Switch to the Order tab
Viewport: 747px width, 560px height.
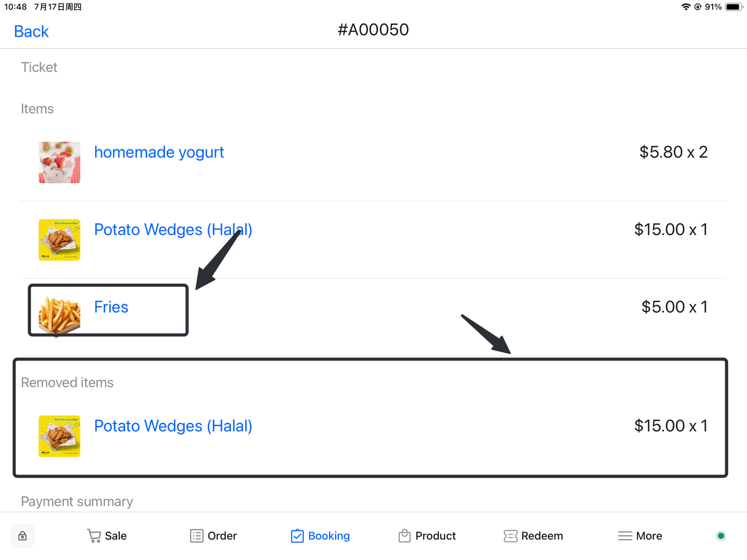222,535
